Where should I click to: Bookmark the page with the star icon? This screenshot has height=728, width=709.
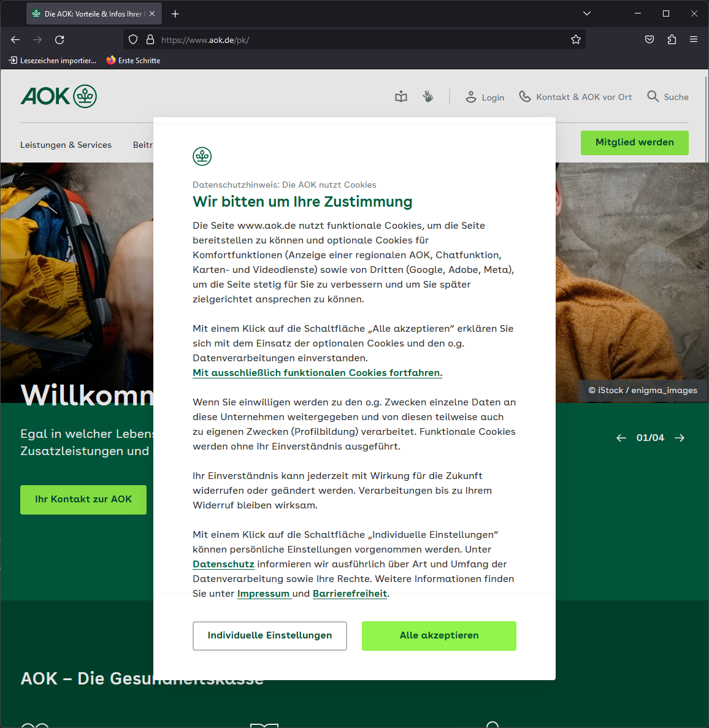coord(575,39)
